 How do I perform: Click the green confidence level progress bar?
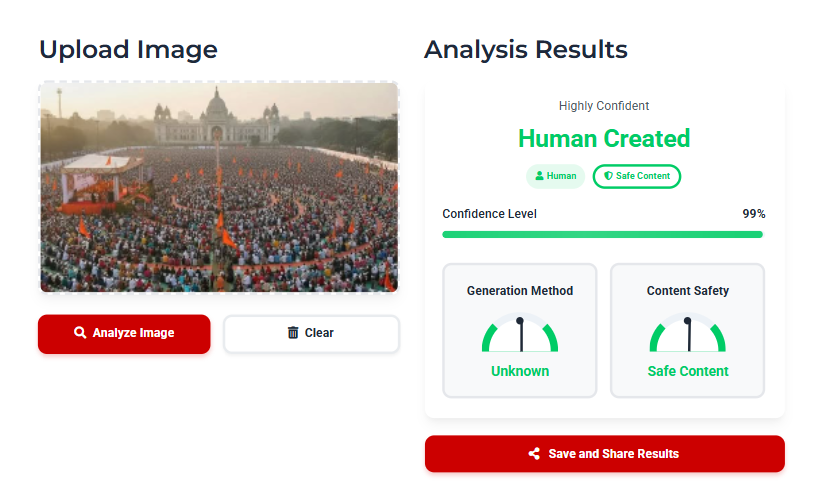click(602, 234)
